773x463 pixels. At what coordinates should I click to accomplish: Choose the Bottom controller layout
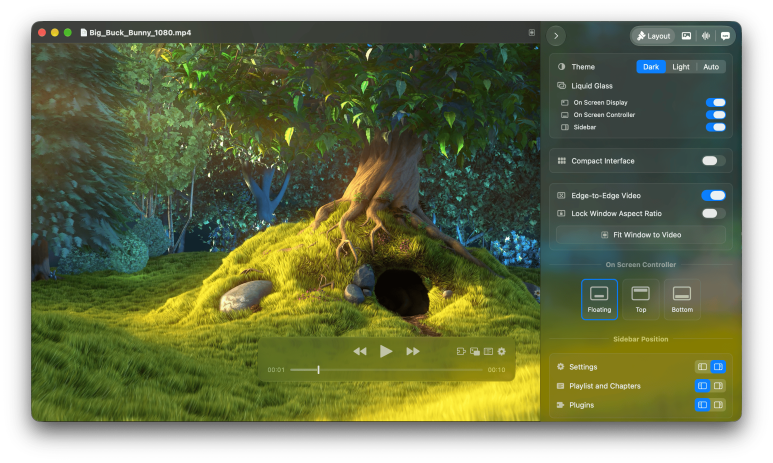(682, 299)
